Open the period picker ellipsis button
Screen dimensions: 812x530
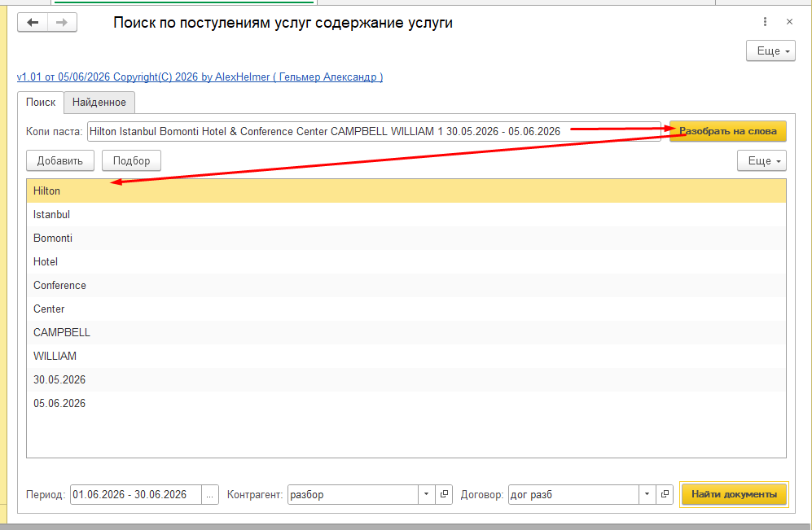coord(210,494)
